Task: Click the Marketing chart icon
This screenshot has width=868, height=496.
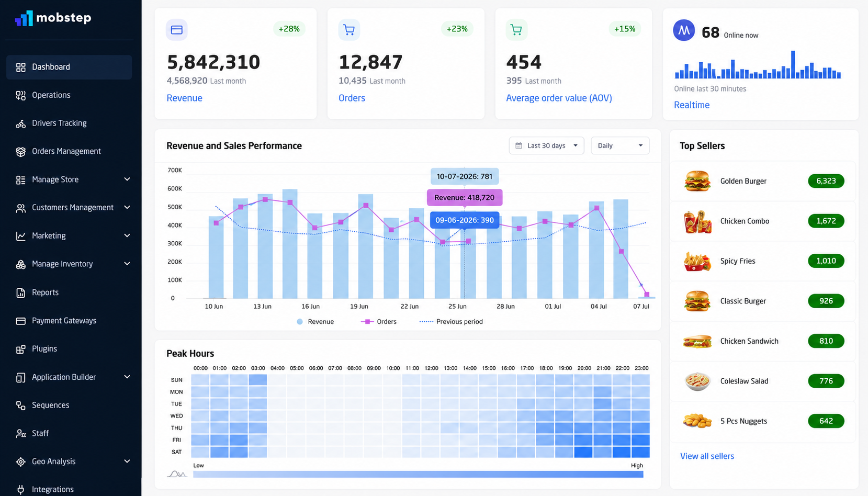Action: point(21,236)
